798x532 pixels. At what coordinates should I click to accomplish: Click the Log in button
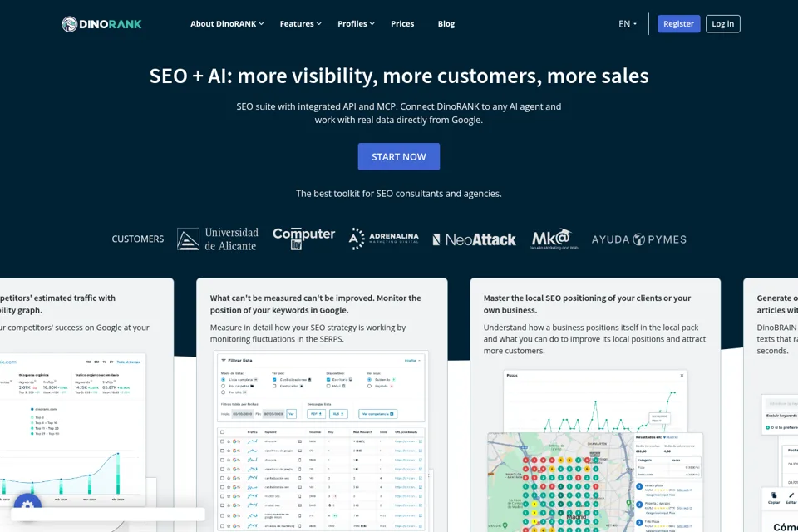tap(722, 24)
